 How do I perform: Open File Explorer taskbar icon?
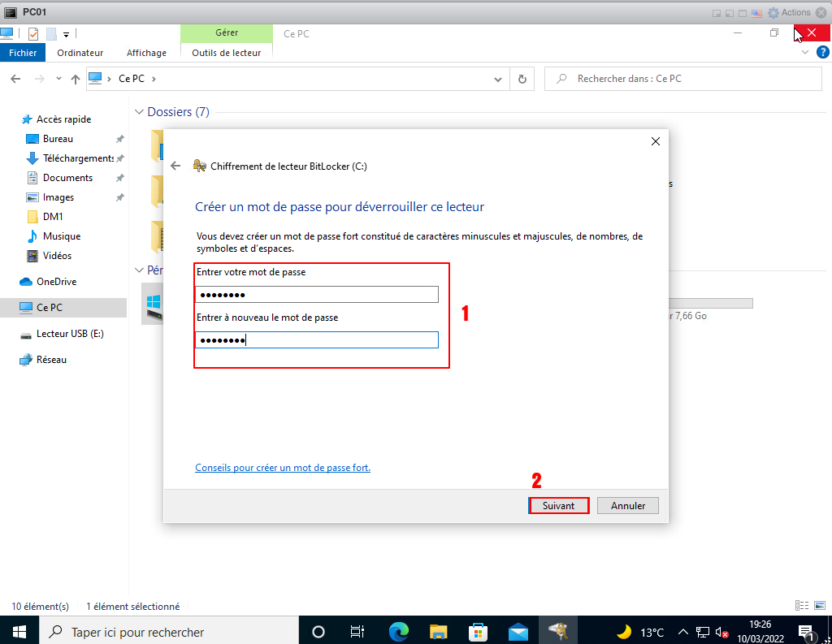point(438,631)
